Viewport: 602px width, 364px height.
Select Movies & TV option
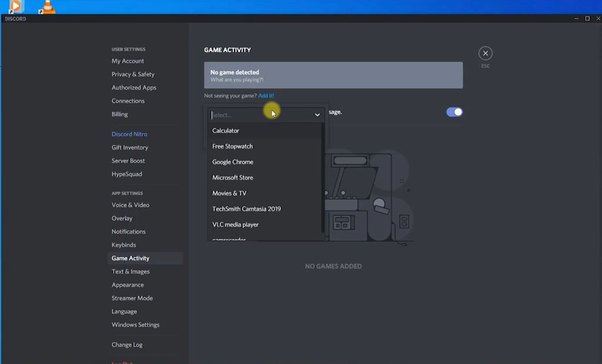tap(265, 193)
